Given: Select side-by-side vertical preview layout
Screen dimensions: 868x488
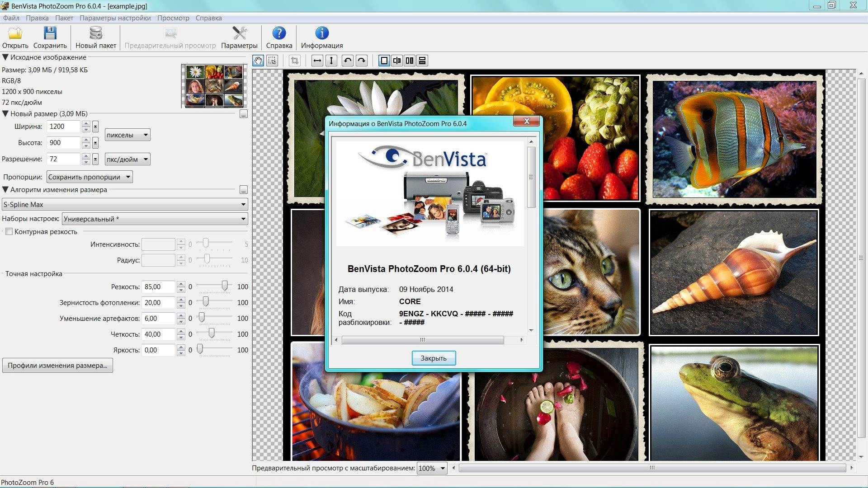Looking at the screenshot, I should click(x=410, y=61).
